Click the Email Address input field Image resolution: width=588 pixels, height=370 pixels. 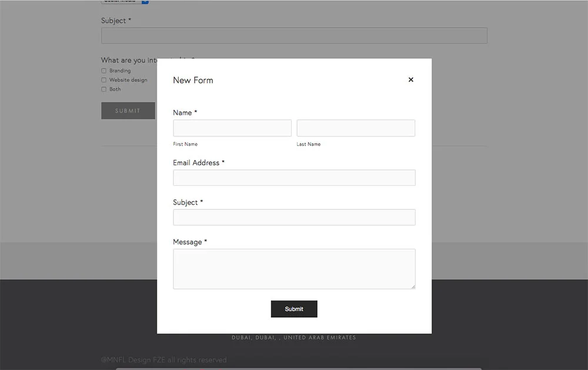tap(294, 178)
